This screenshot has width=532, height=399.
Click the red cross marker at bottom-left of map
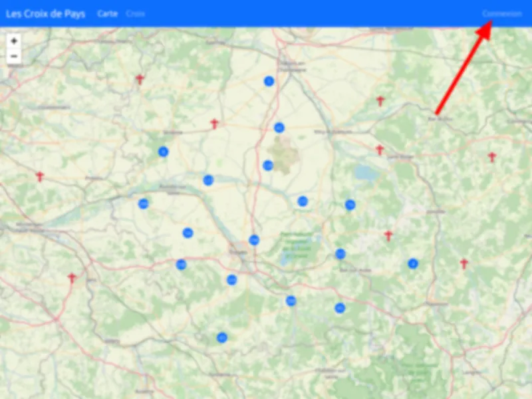click(70, 277)
